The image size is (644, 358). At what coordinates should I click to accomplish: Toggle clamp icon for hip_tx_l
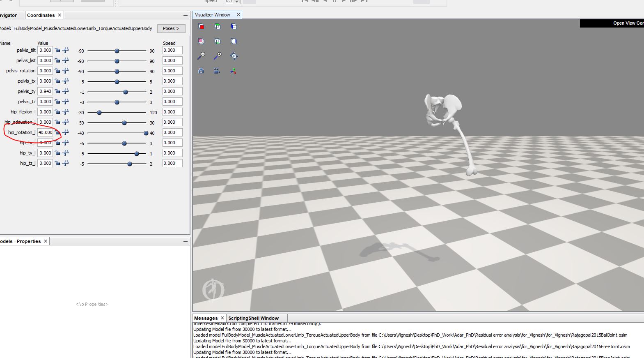click(65, 143)
